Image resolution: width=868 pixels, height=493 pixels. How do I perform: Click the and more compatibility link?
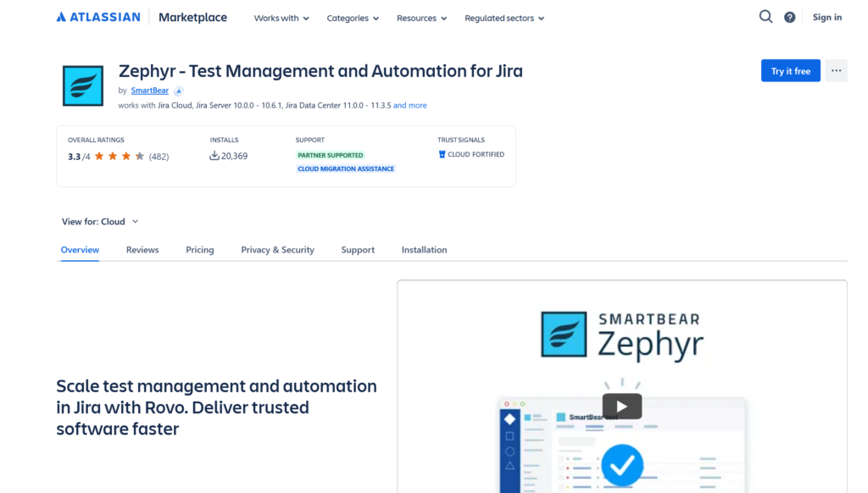point(409,105)
